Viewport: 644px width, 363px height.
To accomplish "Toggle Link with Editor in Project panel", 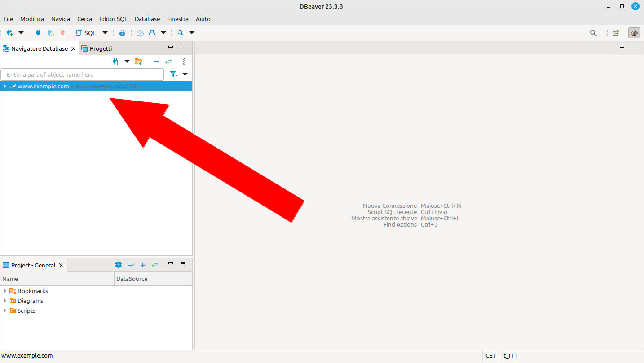I will [155, 265].
